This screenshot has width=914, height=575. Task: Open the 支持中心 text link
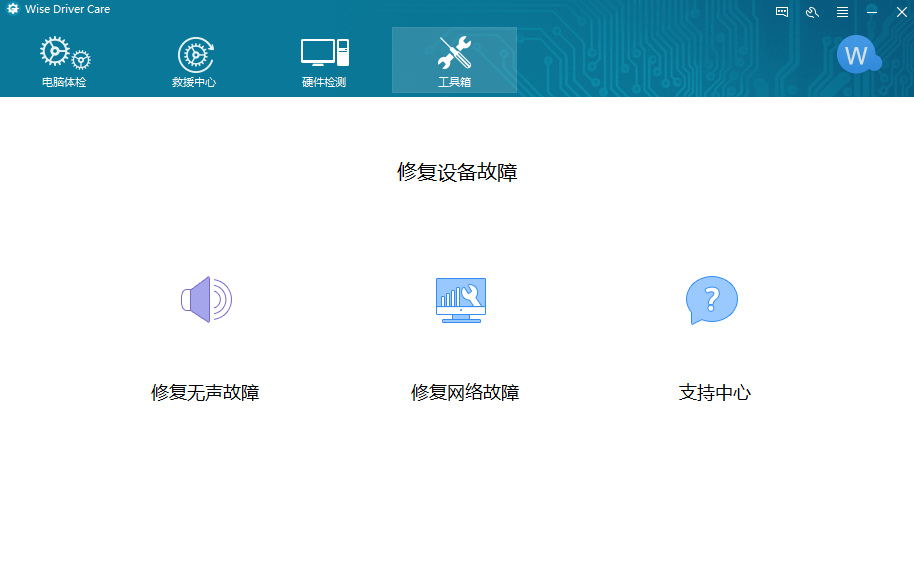(714, 393)
